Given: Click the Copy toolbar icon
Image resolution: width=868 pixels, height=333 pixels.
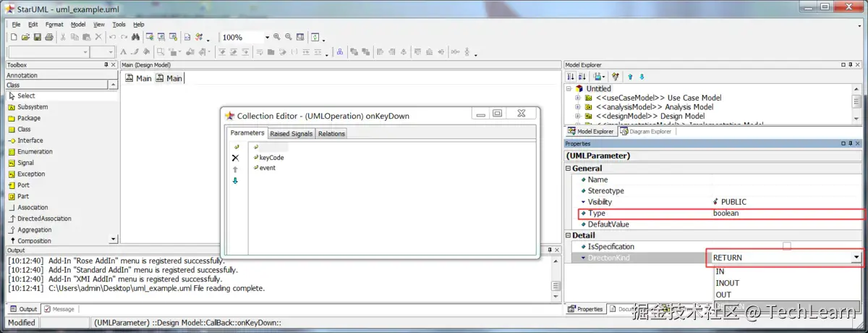Looking at the screenshot, I should (75, 37).
